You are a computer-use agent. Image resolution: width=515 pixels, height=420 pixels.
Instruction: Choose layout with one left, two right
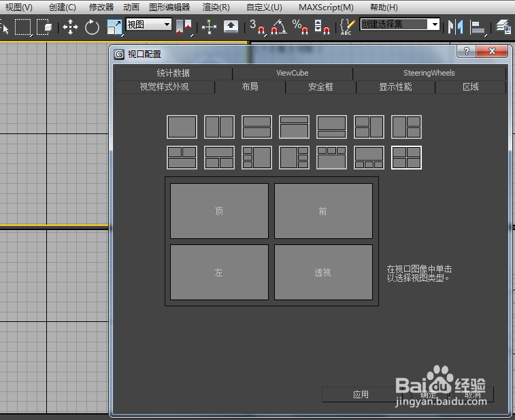click(407, 127)
